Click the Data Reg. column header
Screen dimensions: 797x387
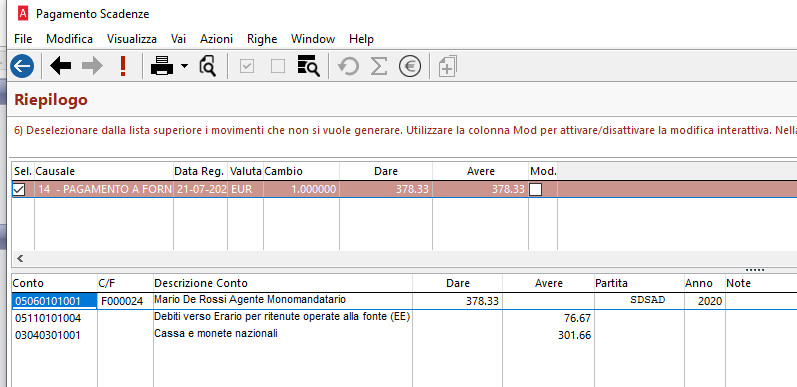(x=201, y=171)
